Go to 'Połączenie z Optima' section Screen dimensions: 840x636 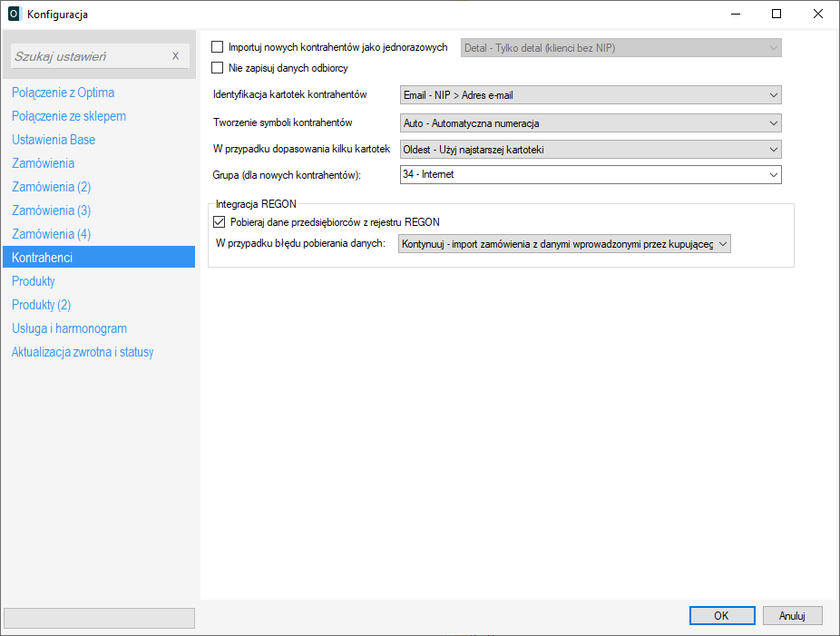63,93
